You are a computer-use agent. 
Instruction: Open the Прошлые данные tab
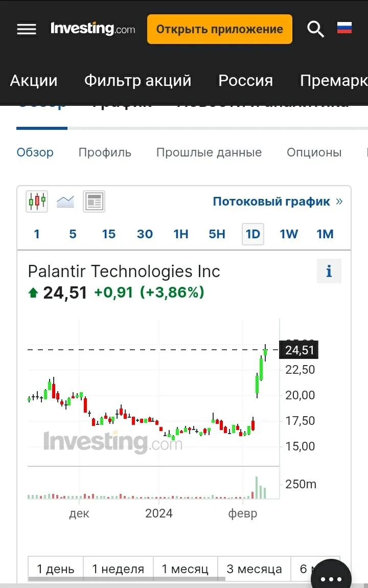tap(209, 152)
